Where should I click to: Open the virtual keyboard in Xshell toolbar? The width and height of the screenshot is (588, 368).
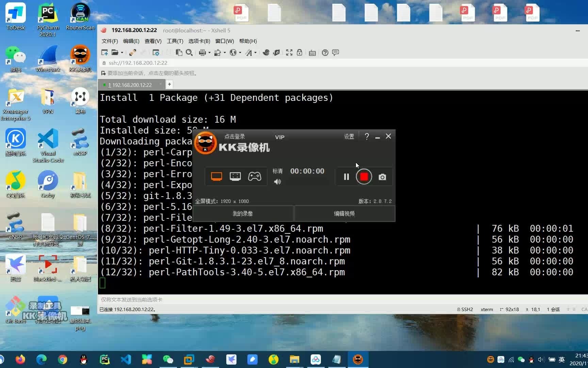[312, 52]
